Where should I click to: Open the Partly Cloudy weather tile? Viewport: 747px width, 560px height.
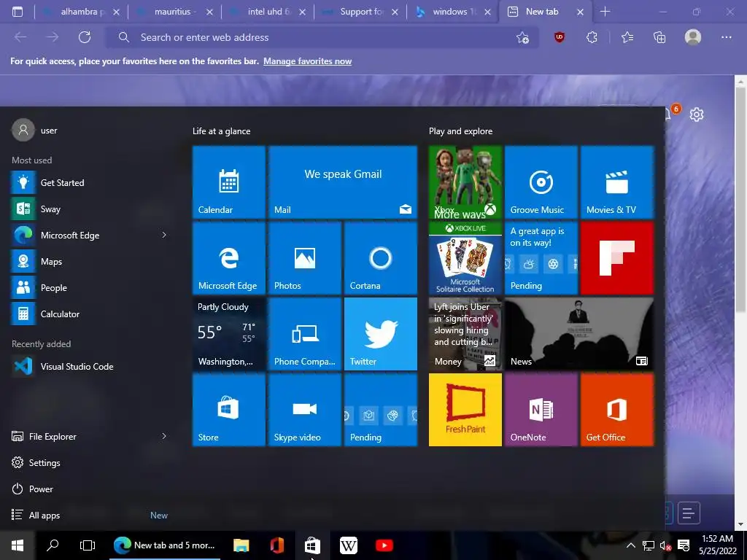228,334
